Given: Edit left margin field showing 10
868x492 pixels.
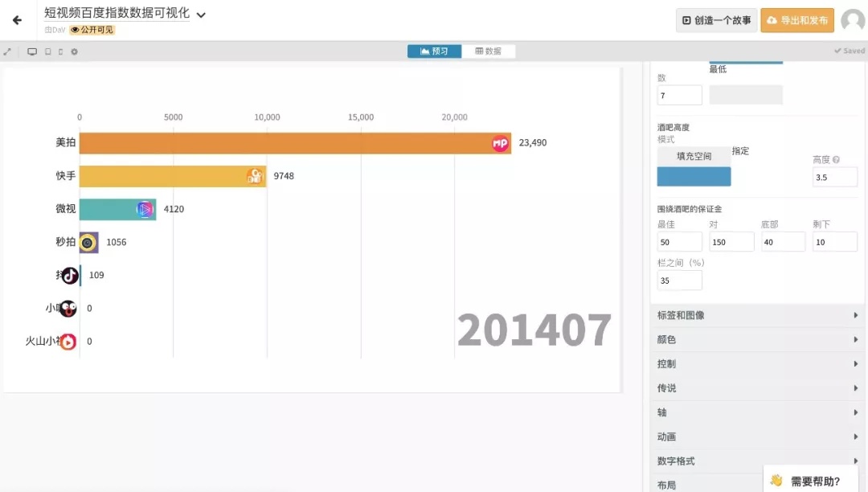Looking at the screenshot, I should [x=835, y=242].
